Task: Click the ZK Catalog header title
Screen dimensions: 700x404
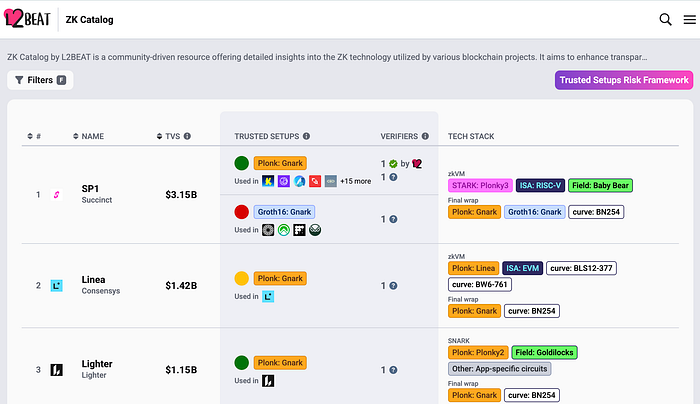Action: click(x=89, y=19)
